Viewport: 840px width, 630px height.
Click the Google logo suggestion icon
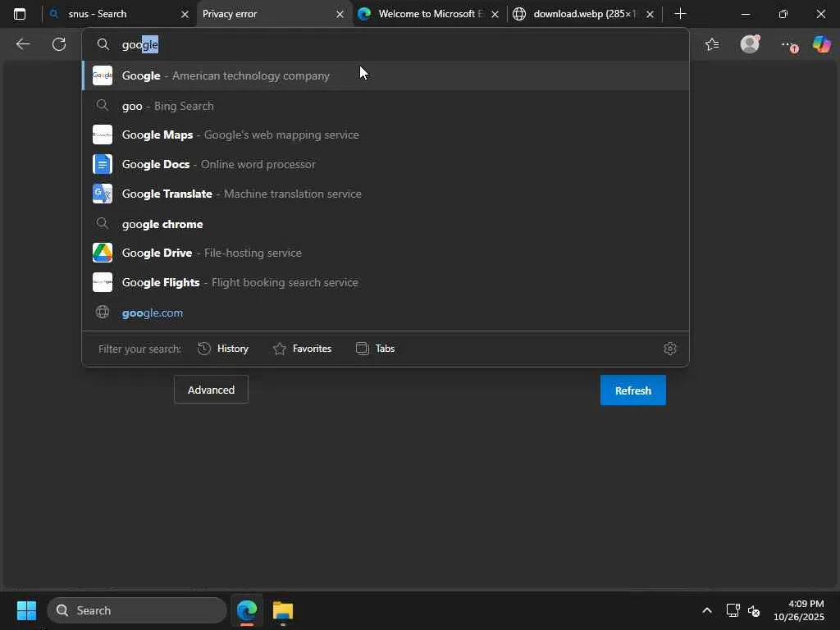[x=103, y=75]
